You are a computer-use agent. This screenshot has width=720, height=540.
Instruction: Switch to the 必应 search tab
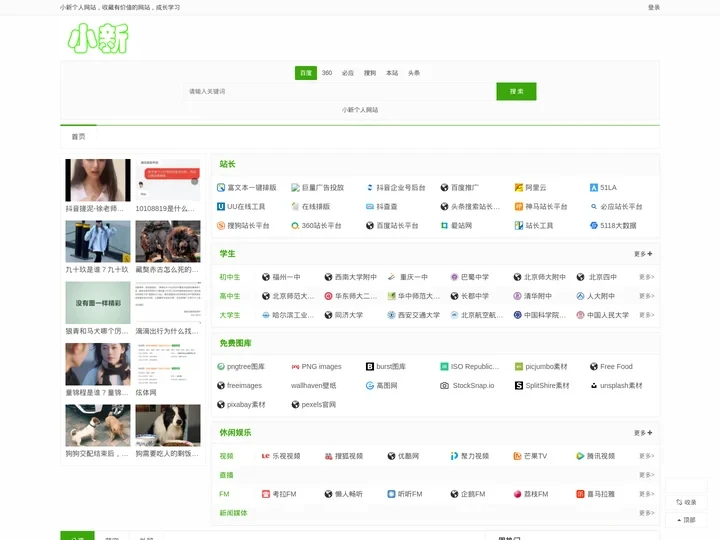(x=348, y=73)
